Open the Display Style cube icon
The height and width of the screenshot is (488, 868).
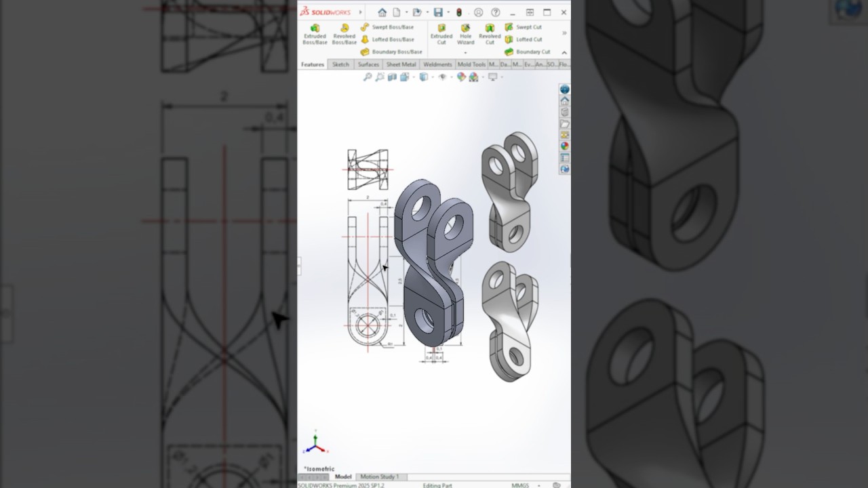click(423, 77)
